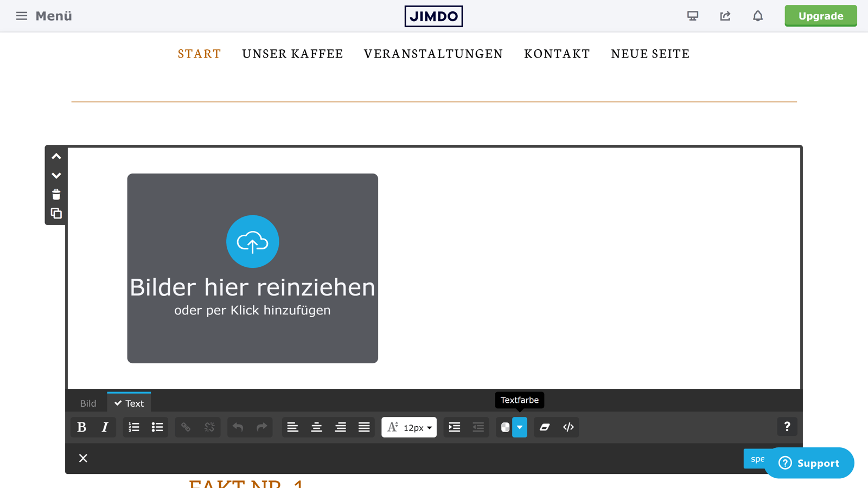Align text center
The height and width of the screenshot is (488, 868).
point(317,427)
